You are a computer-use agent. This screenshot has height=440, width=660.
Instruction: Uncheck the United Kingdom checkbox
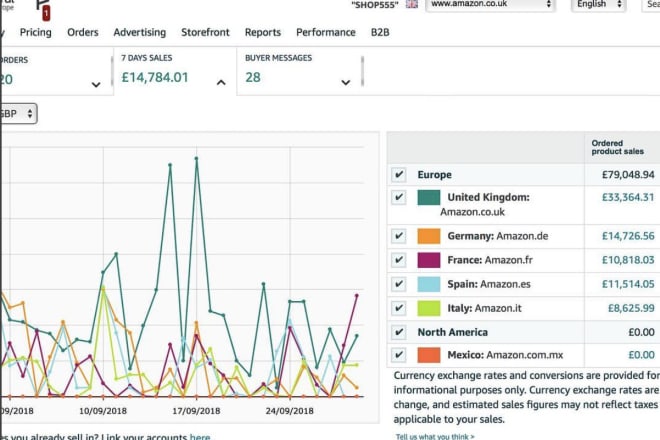[x=399, y=197]
